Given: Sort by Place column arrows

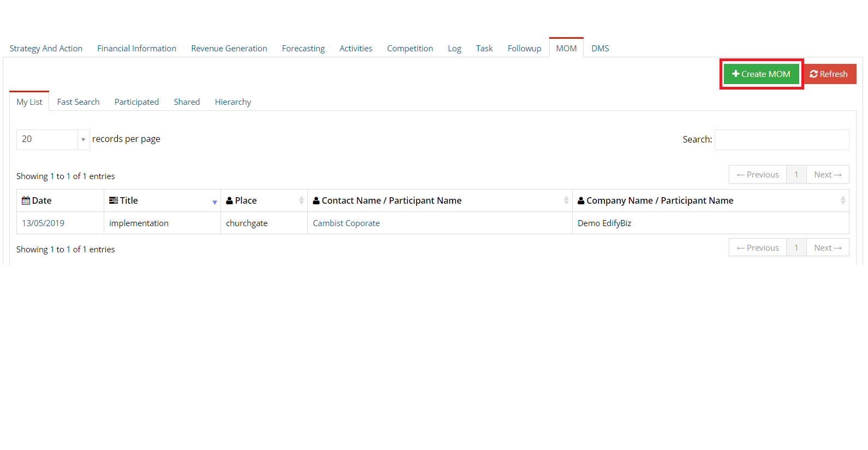Looking at the screenshot, I should [x=301, y=201].
